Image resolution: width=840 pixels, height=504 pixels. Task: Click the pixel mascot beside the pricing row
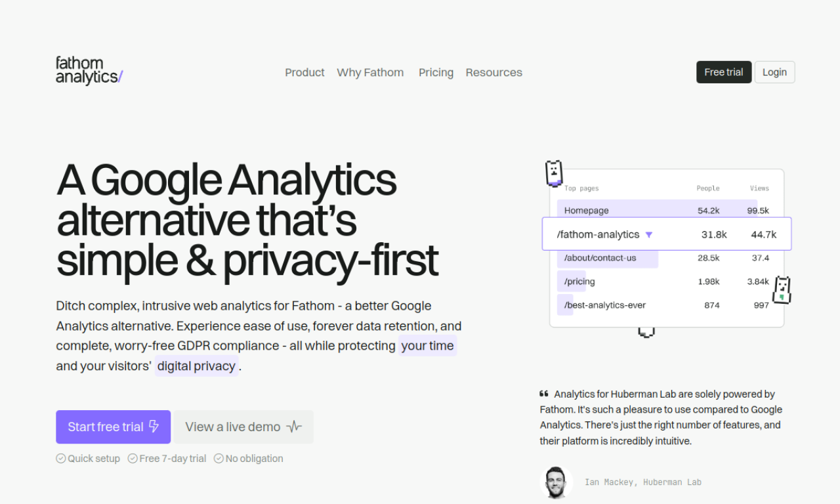coord(782,289)
